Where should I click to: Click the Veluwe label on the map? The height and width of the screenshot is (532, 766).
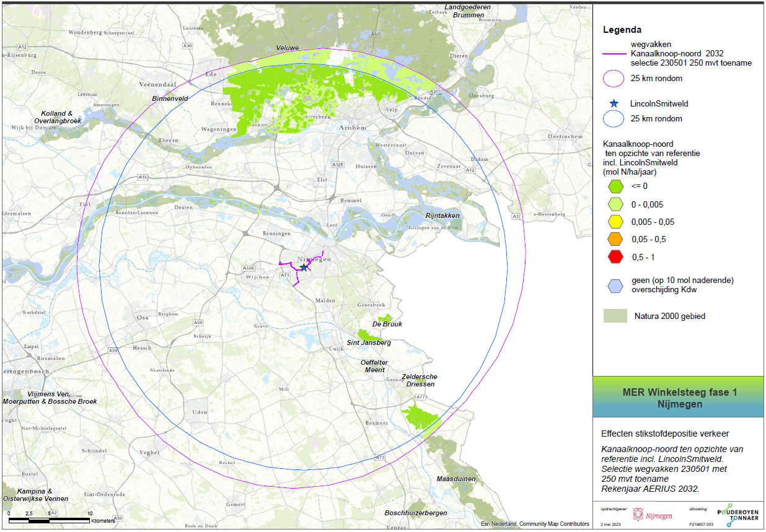(x=288, y=48)
